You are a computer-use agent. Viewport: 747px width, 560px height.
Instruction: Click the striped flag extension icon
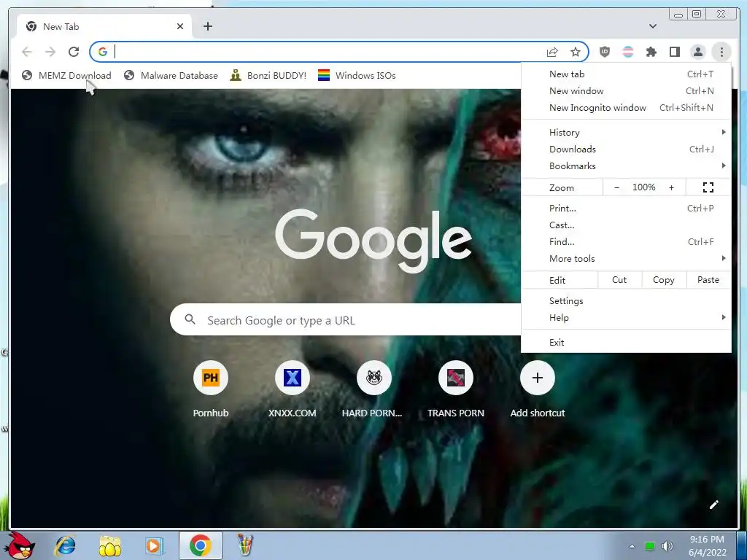coord(628,52)
